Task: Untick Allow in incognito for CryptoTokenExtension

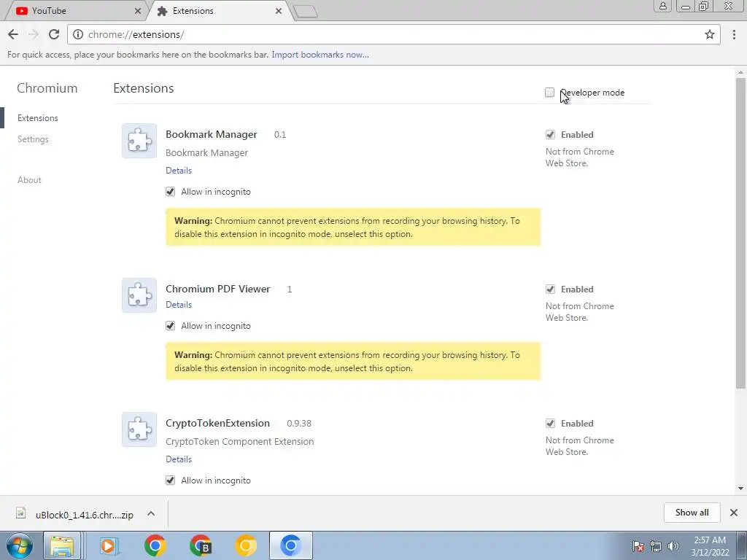Action: pyautogui.click(x=170, y=481)
